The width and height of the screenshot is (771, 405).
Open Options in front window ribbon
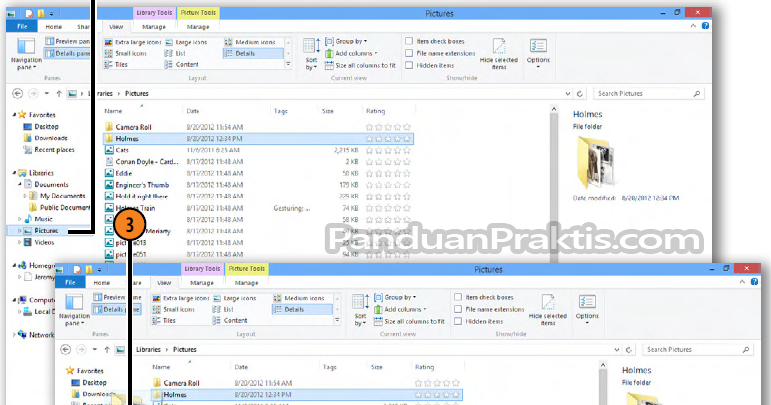coord(587,309)
